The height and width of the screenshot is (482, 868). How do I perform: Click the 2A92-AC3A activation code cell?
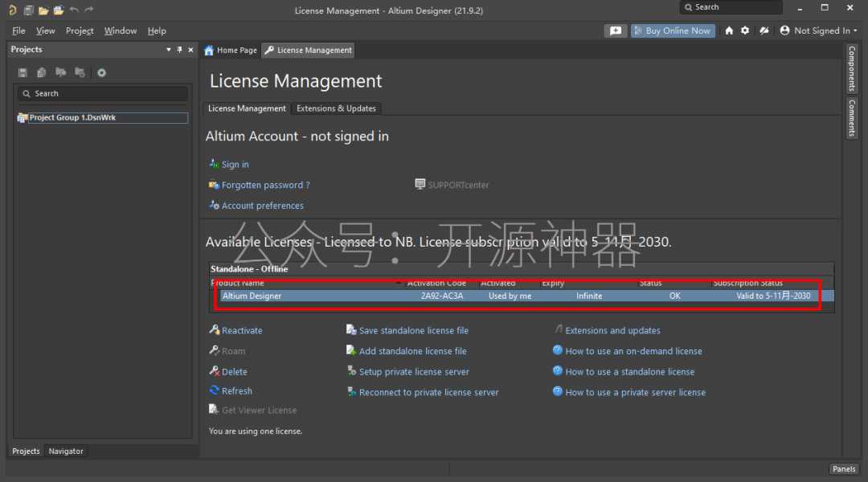click(x=442, y=296)
